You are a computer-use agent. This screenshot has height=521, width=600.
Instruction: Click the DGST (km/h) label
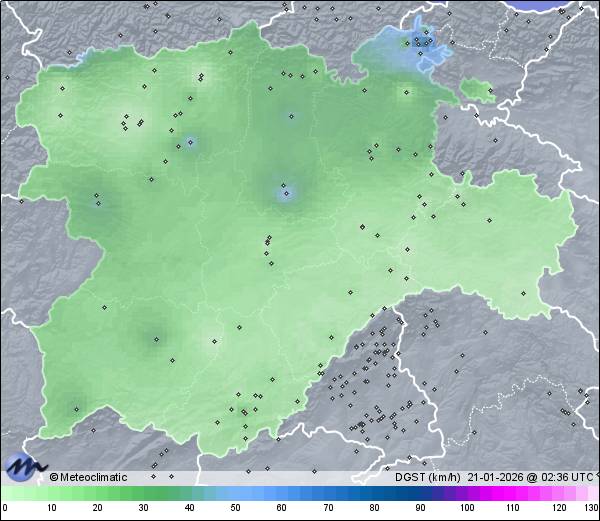pos(427,477)
